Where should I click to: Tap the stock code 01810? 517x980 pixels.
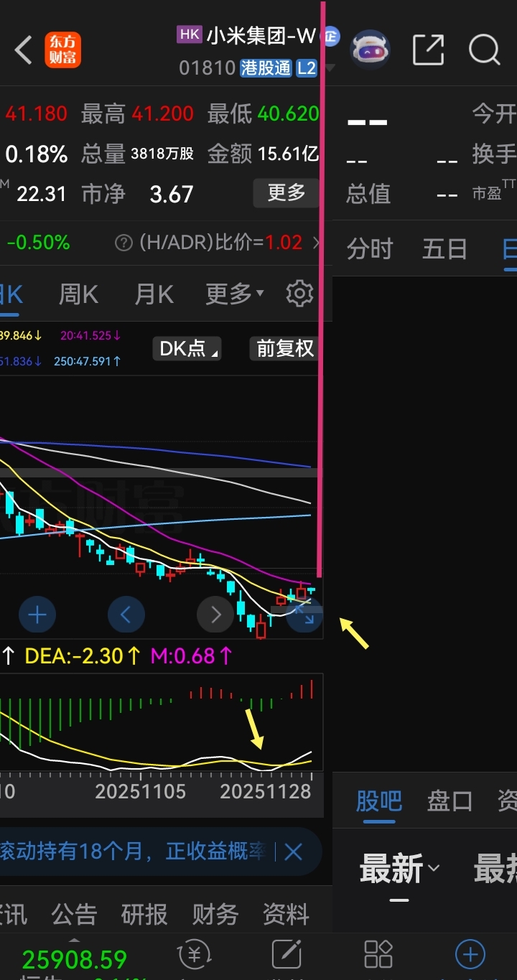[x=208, y=68]
